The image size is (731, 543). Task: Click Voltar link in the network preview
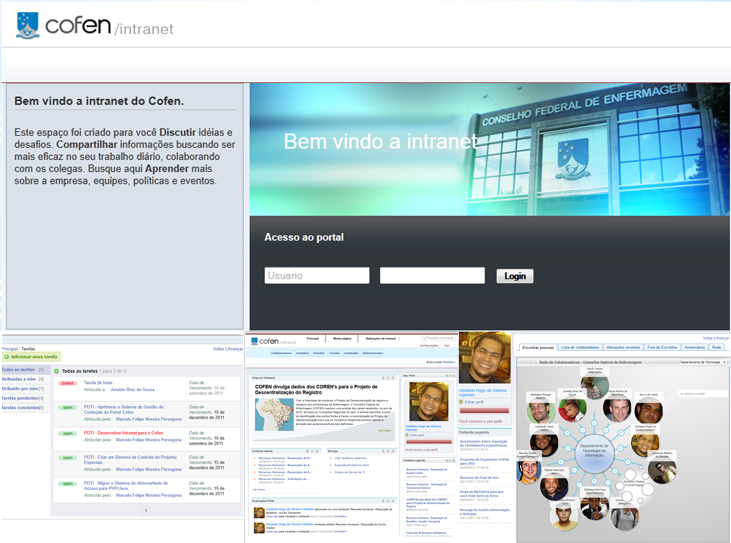pos(708,338)
